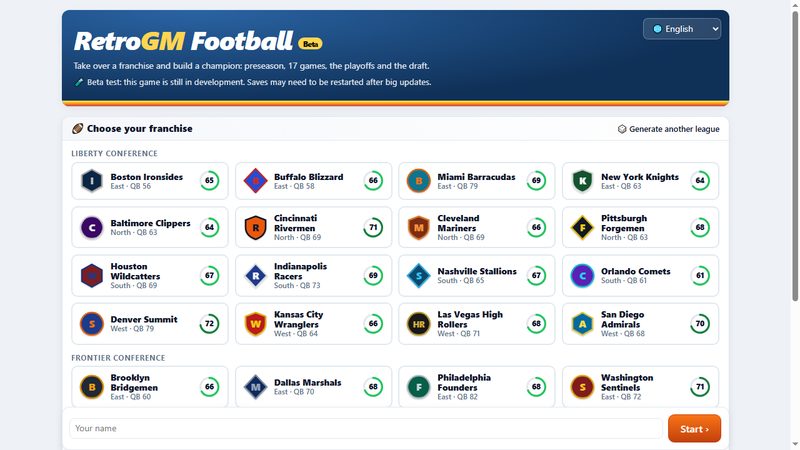Viewport: 800px width, 450px height.
Task: Click the Dallas Marshals diamond logo
Action: click(256, 387)
